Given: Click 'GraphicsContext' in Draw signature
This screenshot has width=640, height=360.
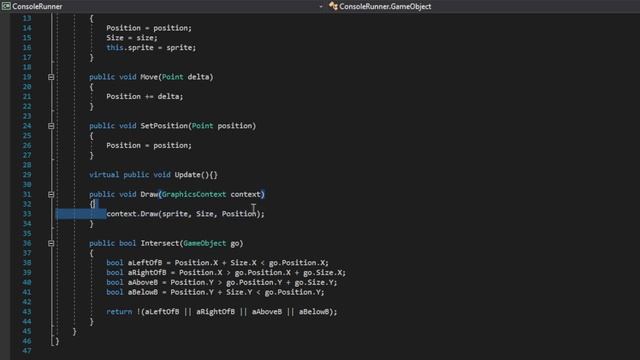Looking at the screenshot, I should (193, 194).
